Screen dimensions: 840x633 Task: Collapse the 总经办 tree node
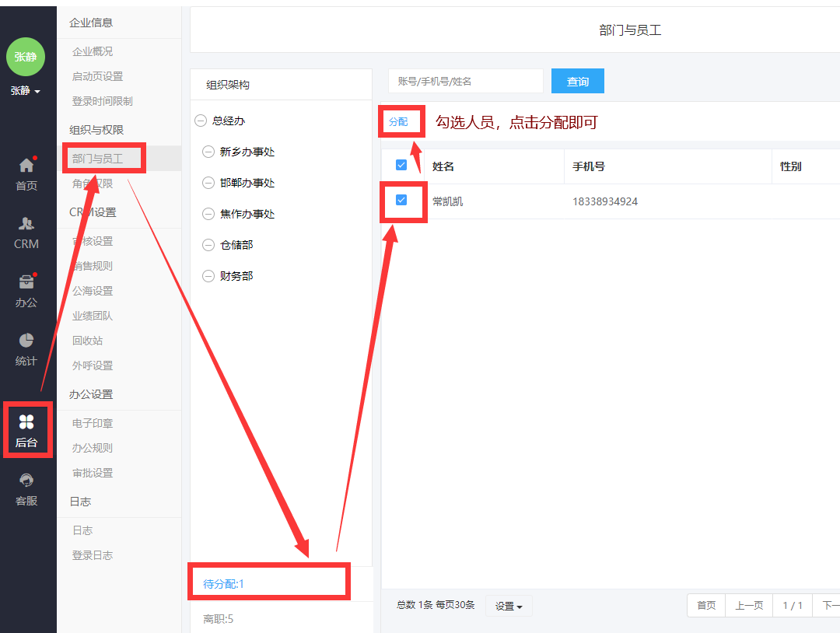pyautogui.click(x=201, y=121)
